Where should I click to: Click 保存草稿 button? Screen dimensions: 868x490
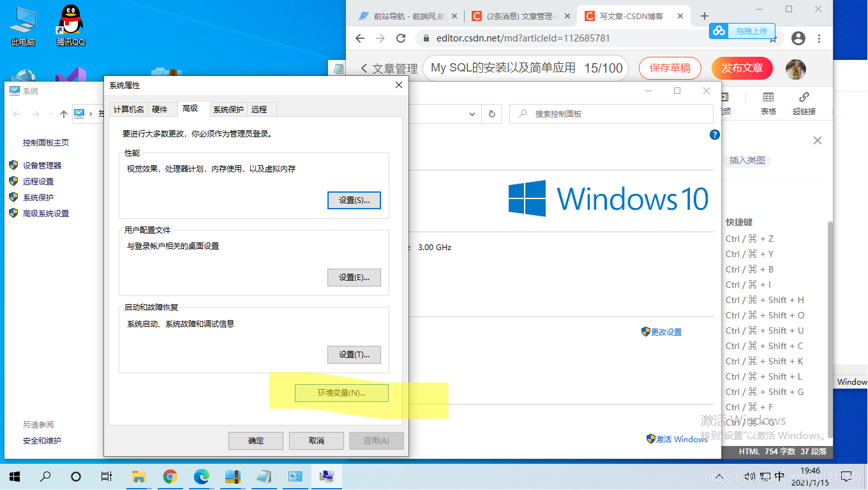click(x=670, y=68)
